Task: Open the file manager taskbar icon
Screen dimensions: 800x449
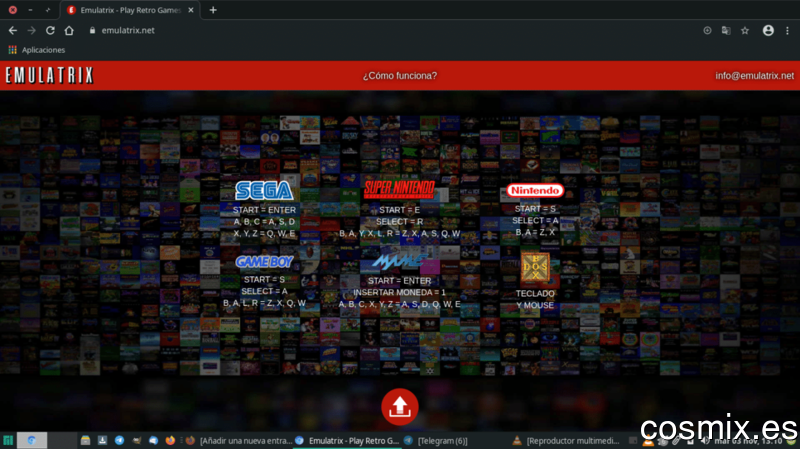Action: (85, 440)
